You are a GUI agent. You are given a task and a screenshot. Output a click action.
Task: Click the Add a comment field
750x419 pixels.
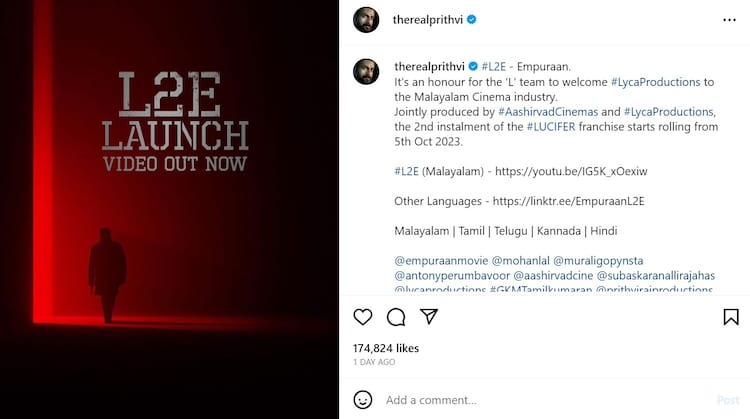click(x=540, y=400)
